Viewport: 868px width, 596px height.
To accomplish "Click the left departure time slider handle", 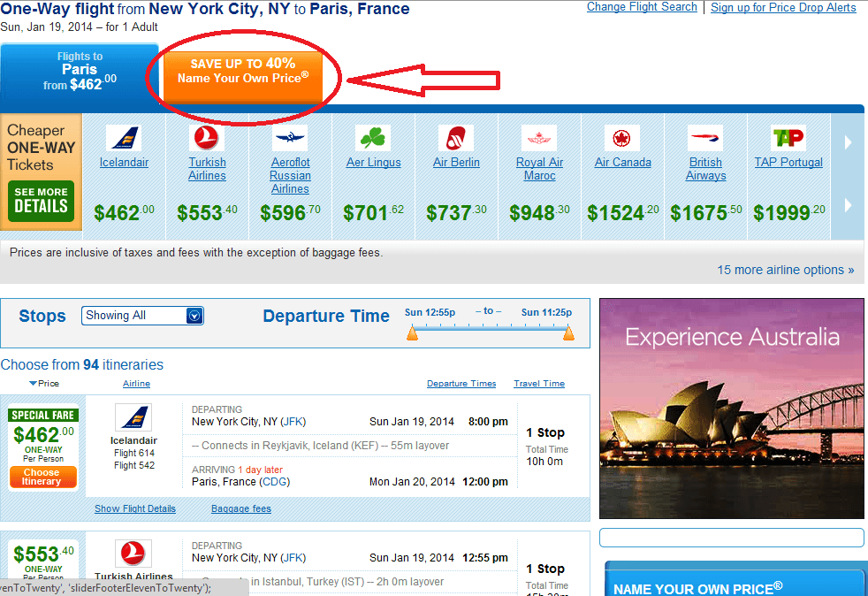I will click(x=412, y=333).
